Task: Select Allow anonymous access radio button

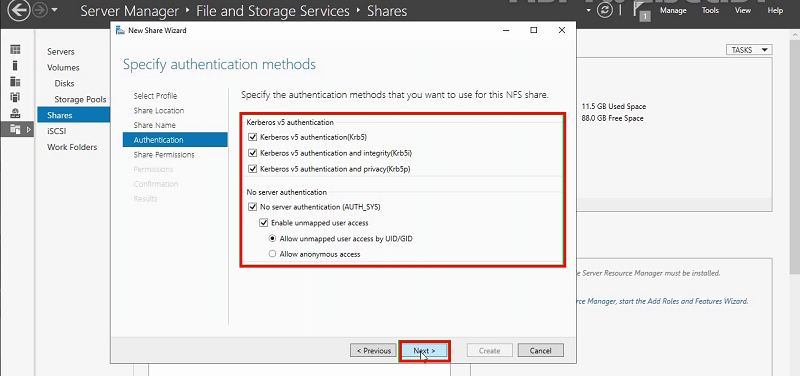Action: click(272, 254)
